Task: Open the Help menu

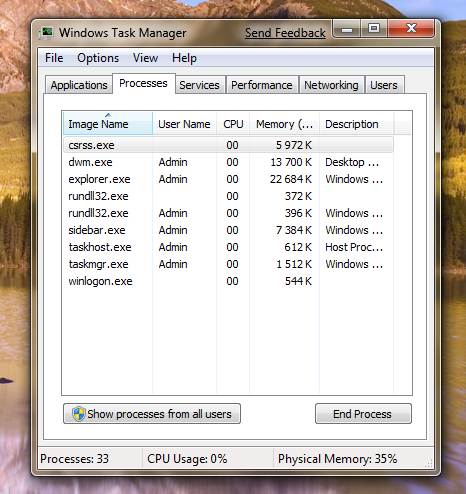Action: tap(184, 58)
